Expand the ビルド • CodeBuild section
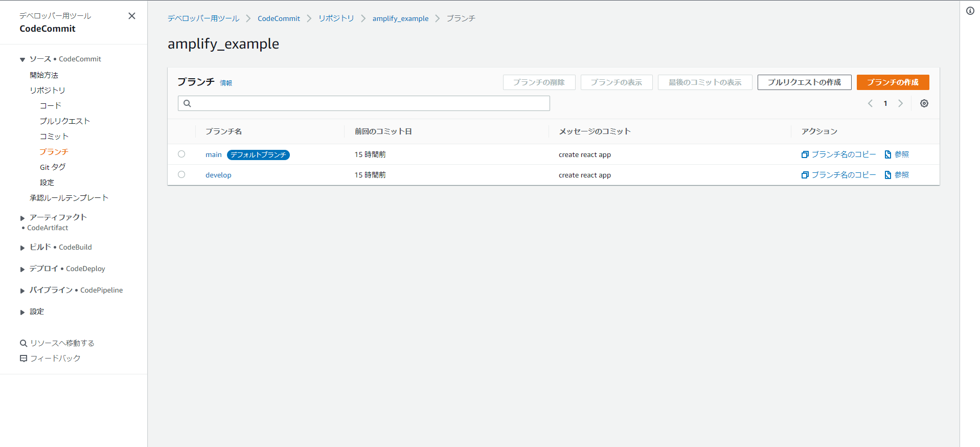 pos(22,248)
